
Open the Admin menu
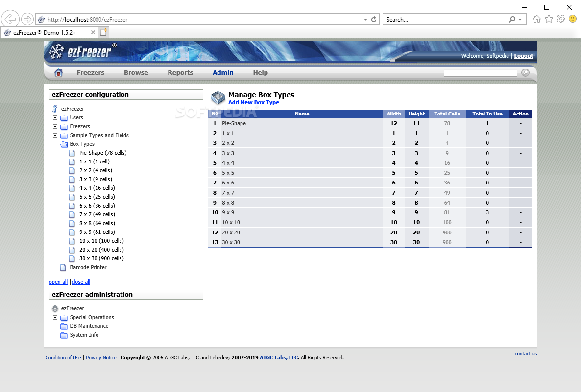tap(223, 72)
